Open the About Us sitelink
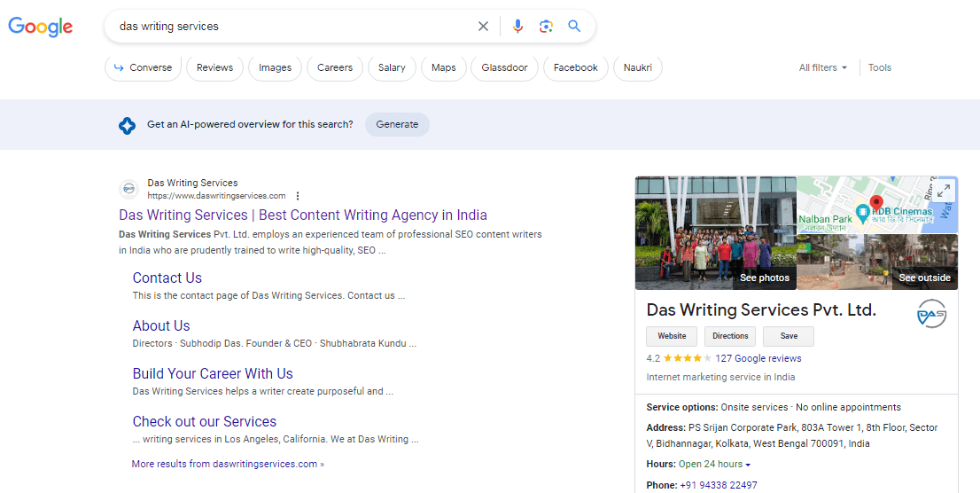The image size is (980, 493). [161, 326]
